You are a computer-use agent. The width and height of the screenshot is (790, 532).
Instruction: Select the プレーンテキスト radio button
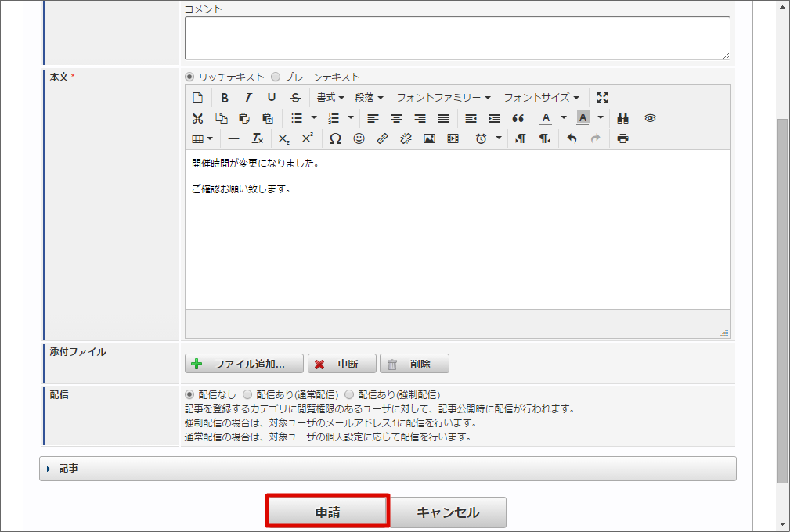276,77
